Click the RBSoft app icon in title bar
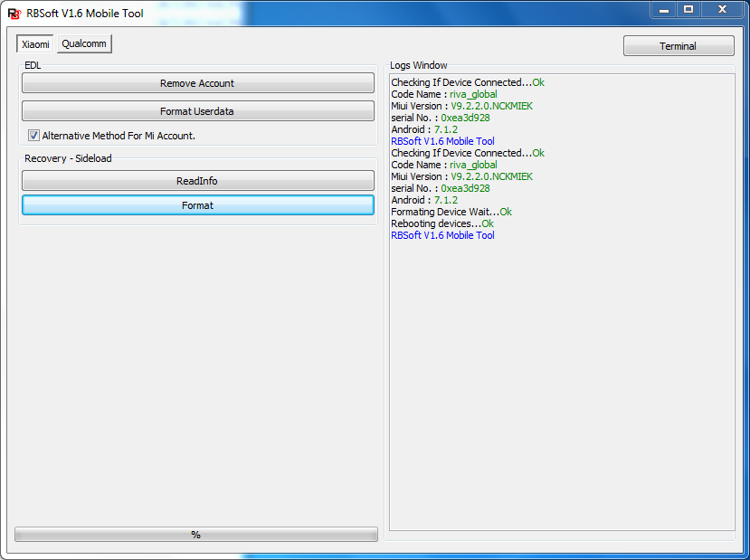Viewport: 750px width, 560px height. pyautogui.click(x=14, y=14)
